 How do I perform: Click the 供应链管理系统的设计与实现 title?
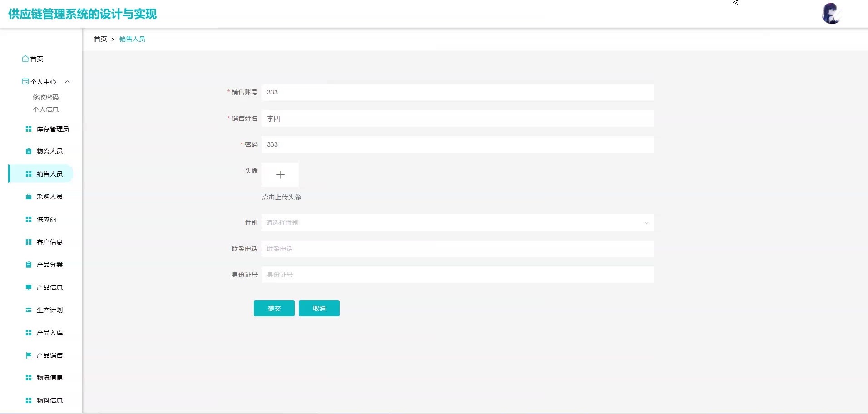[x=82, y=14]
